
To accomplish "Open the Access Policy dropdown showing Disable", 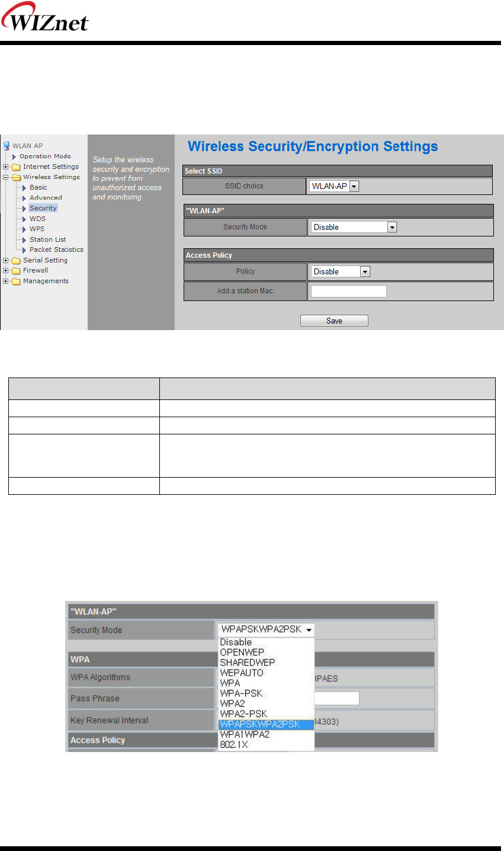I will tap(341, 271).
